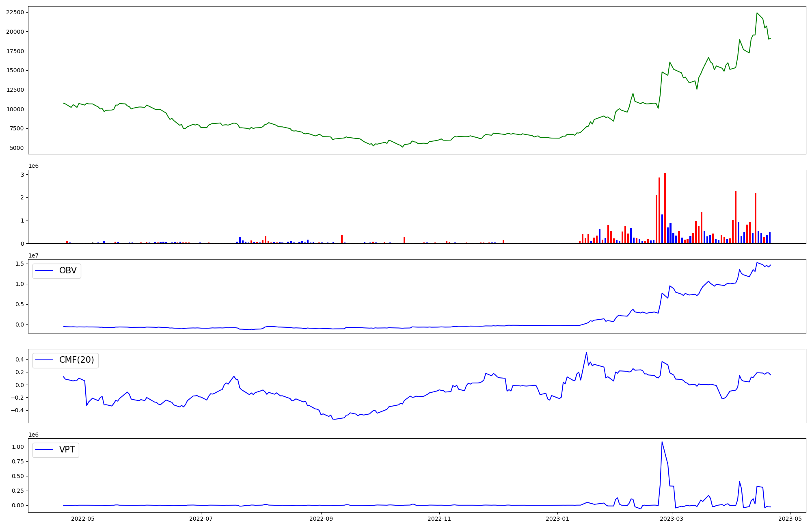Click the 15000 price axis label
Image resolution: width=812 pixels, height=528 pixels.
(x=15, y=71)
